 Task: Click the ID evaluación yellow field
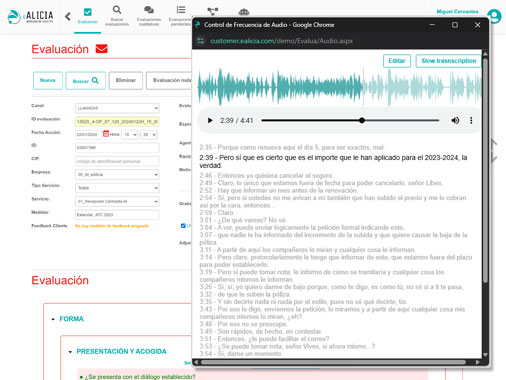click(x=117, y=122)
